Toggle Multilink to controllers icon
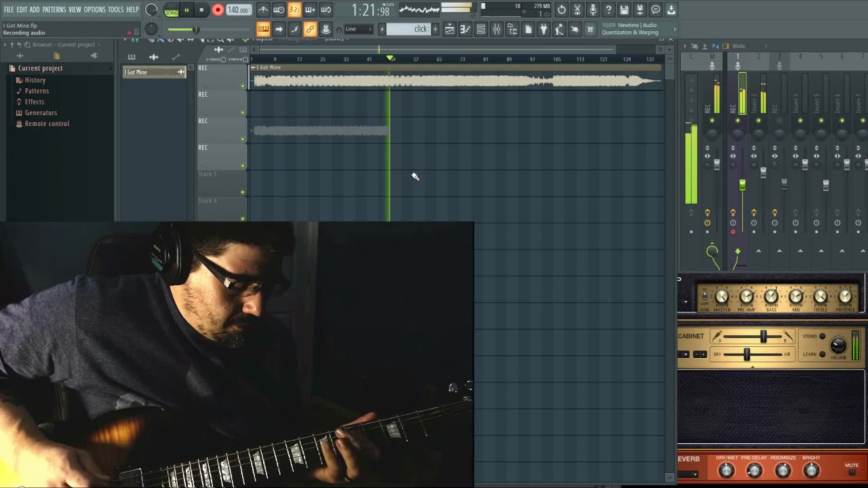This screenshot has width=868, height=488. [310, 29]
